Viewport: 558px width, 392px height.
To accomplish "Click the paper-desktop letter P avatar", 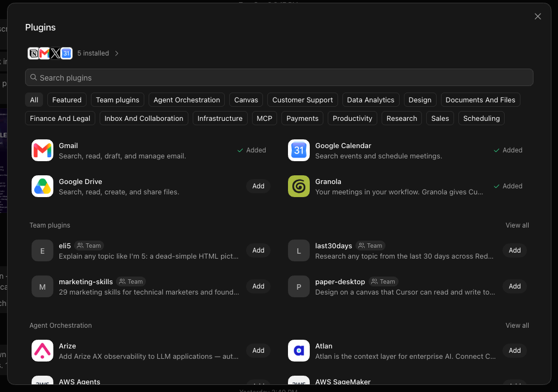I will pos(298,286).
